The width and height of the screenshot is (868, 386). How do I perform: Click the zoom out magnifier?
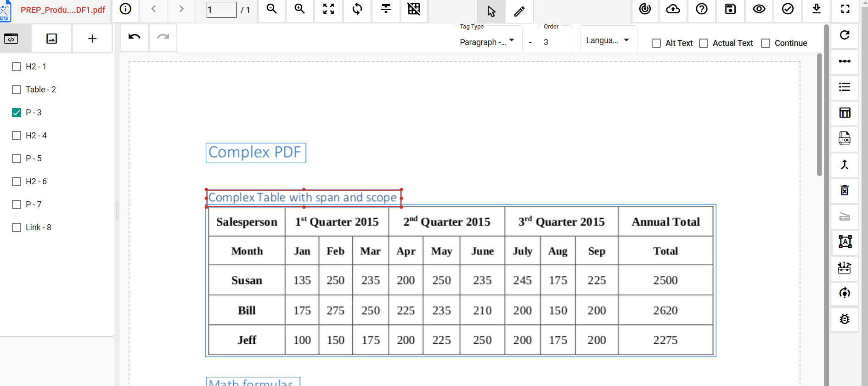(x=272, y=9)
